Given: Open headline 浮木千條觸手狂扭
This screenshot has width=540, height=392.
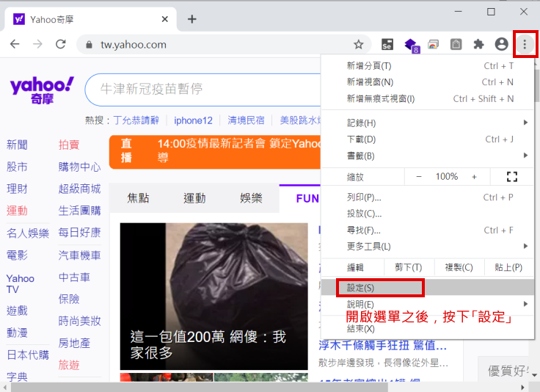Looking at the screenshot, I should click(382, 345).
